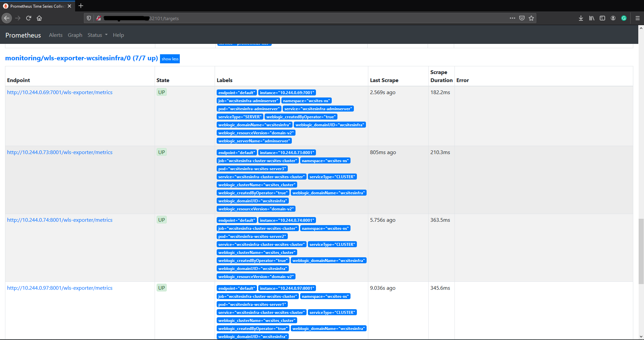Click the 210.3ms scrape duration
The width and height of the screenshot is (644, 340).
click(440, 152)
